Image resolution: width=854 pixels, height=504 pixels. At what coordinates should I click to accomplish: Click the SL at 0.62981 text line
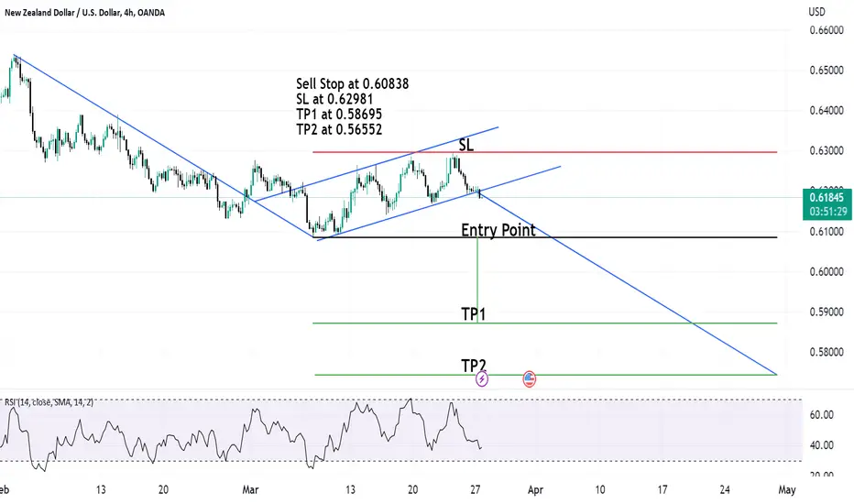334,99
